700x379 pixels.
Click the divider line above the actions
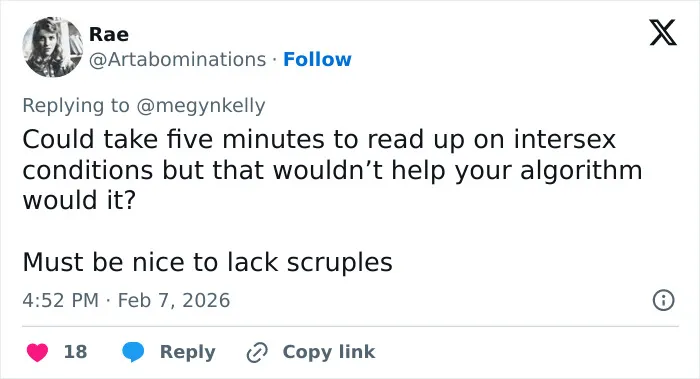point(350,326)
